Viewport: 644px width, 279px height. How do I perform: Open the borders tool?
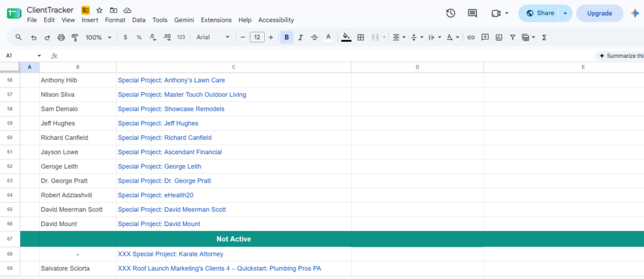tap(360, 37)
